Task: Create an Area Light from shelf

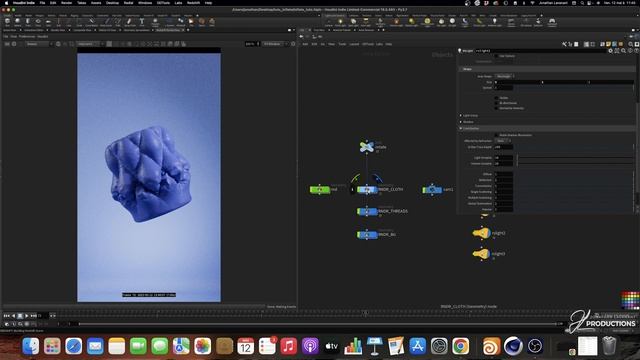Action: 366,22
